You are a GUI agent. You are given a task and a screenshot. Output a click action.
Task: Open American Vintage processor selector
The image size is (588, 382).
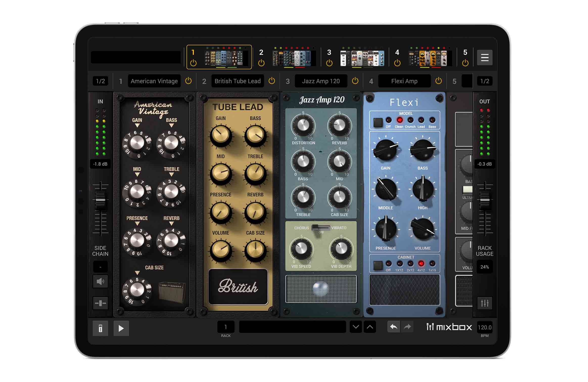click(154, 81)
